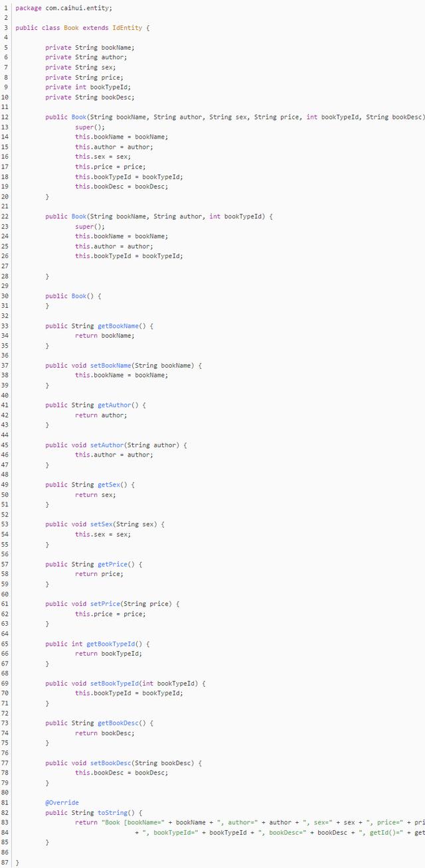
Task: Click line number 87 in the gutter
Action: click(x=5, y=862)
